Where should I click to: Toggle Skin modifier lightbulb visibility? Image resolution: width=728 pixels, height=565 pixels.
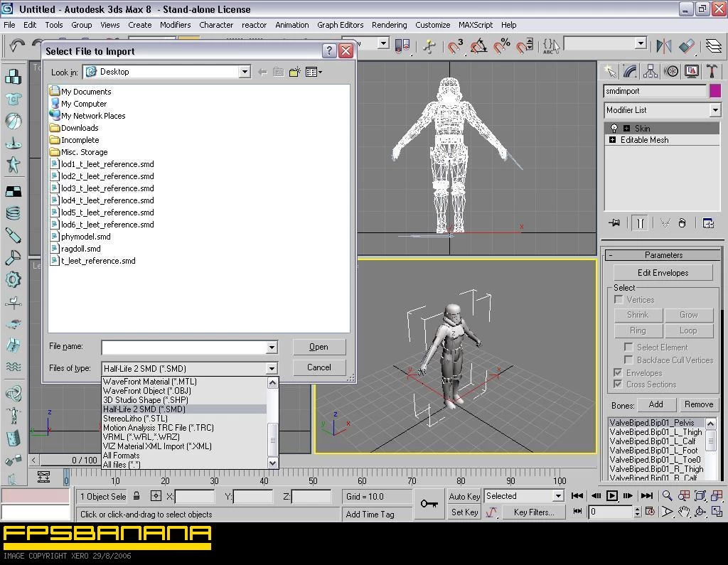point(614,128)
